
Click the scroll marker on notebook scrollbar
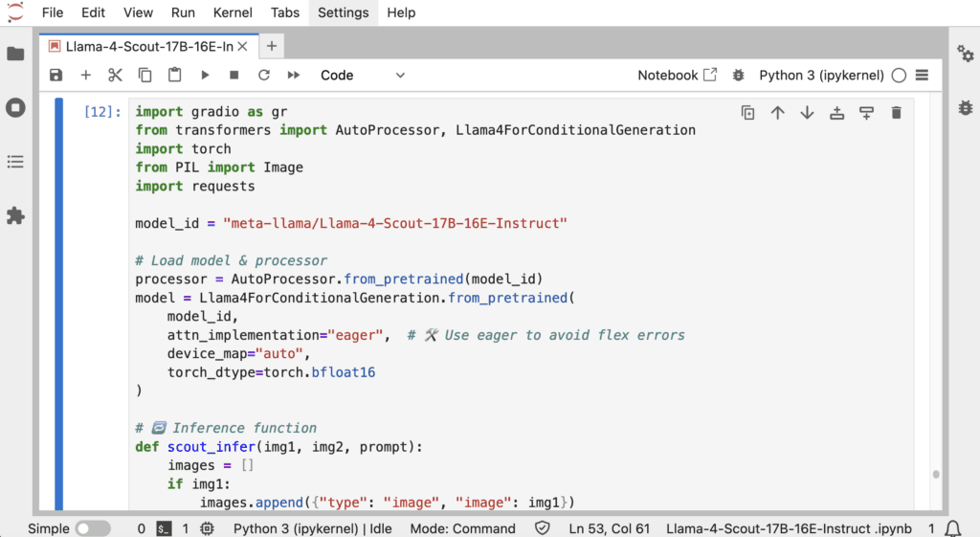click(x=936, y=474)
